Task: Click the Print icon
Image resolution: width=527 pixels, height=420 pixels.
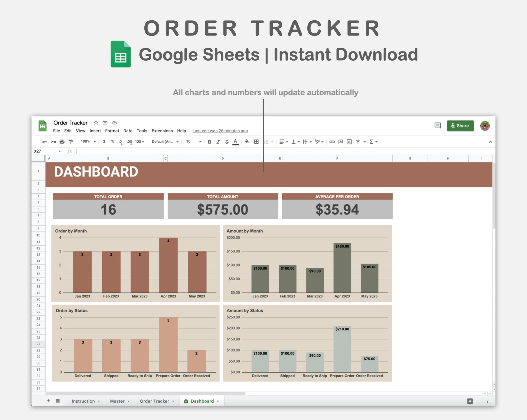Action: (62, 142)
